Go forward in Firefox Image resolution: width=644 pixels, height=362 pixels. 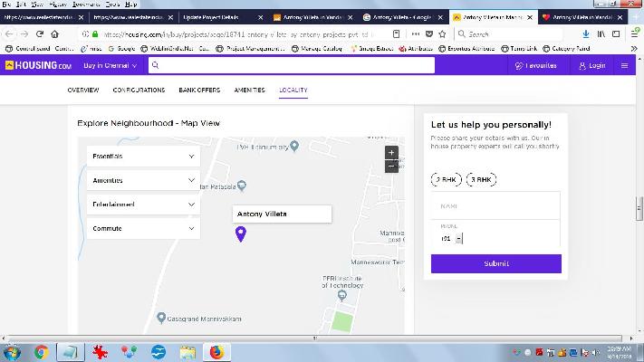click(x=24, y=34)
